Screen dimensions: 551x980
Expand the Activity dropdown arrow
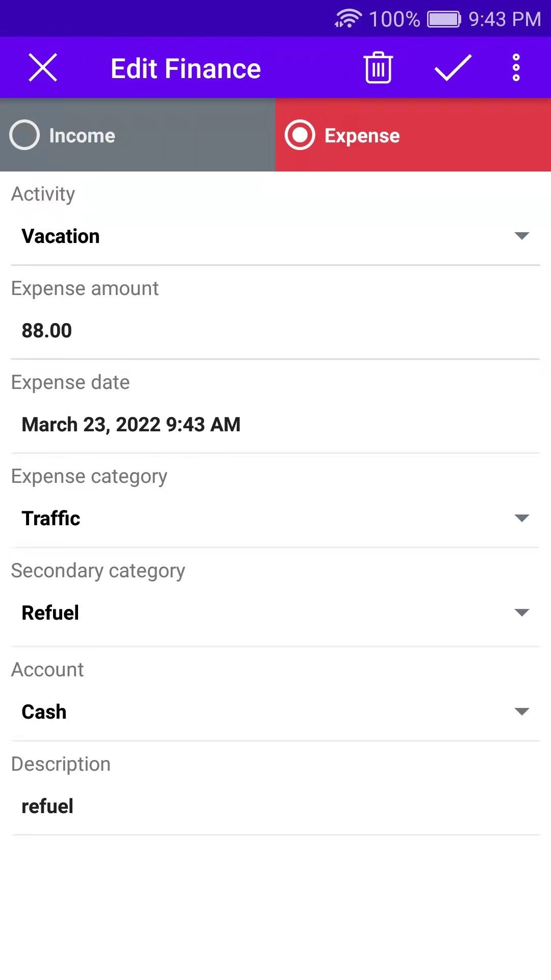[521, 236]
